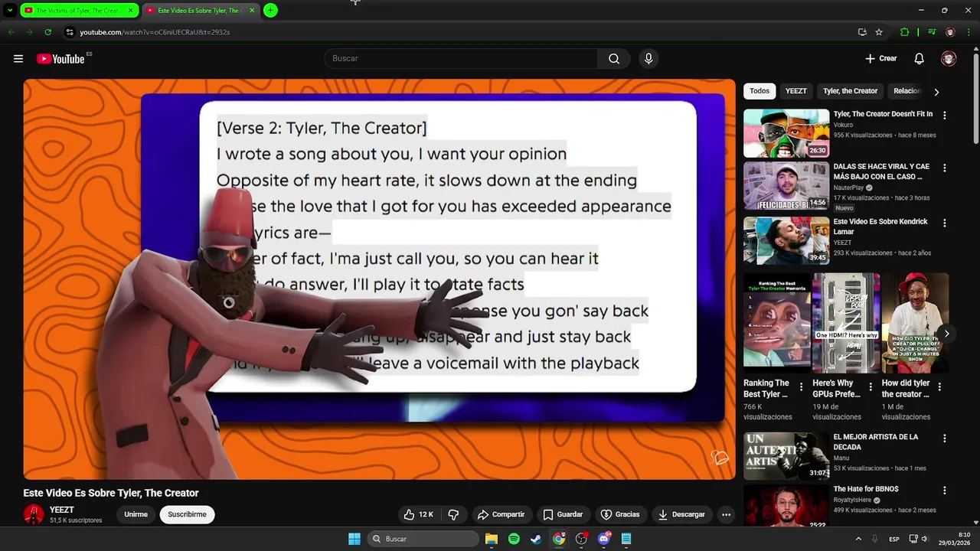
Task: Reload the page in the browser
Action: (x=48, y=32)
